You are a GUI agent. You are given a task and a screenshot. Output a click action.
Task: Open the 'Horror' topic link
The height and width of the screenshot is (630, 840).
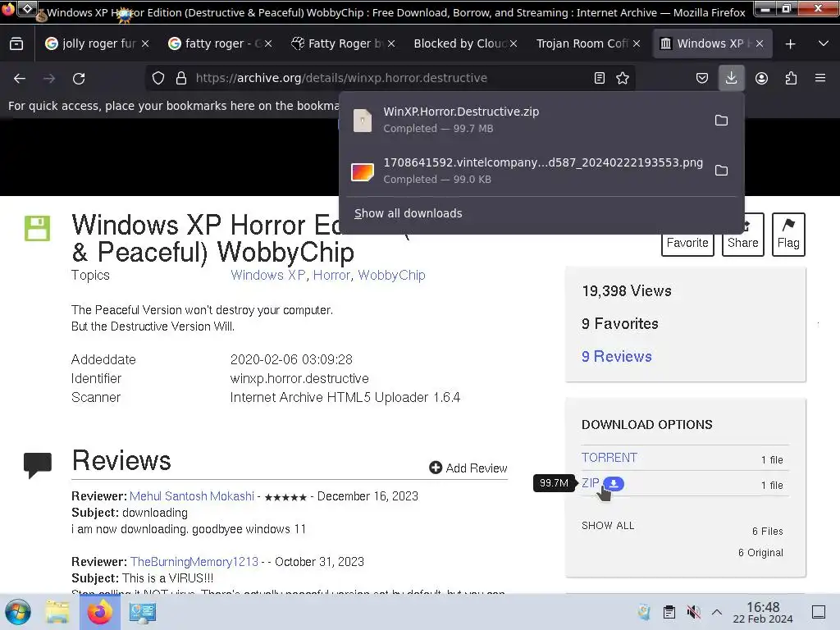331,276
